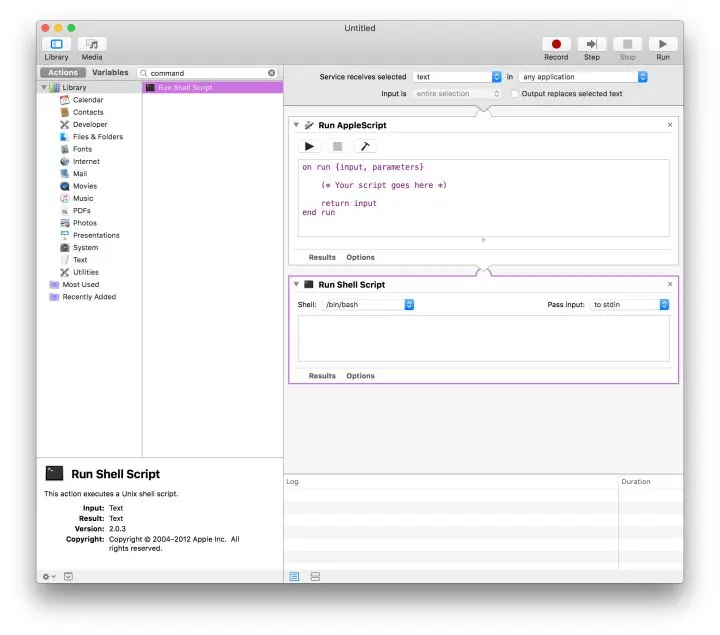The height and width of the screenshot is (635, 720).
Task: Remove the Run AppleScript action
Action: tap(670, 125)
